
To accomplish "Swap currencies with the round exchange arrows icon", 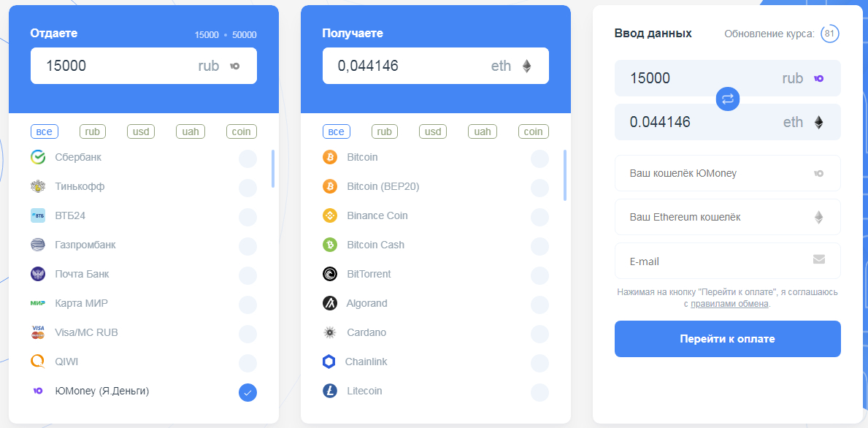I will (x=727, y=99).
